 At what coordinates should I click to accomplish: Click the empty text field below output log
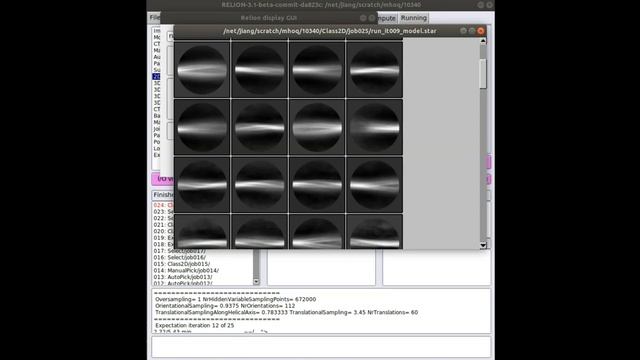[x=321, y=347]
